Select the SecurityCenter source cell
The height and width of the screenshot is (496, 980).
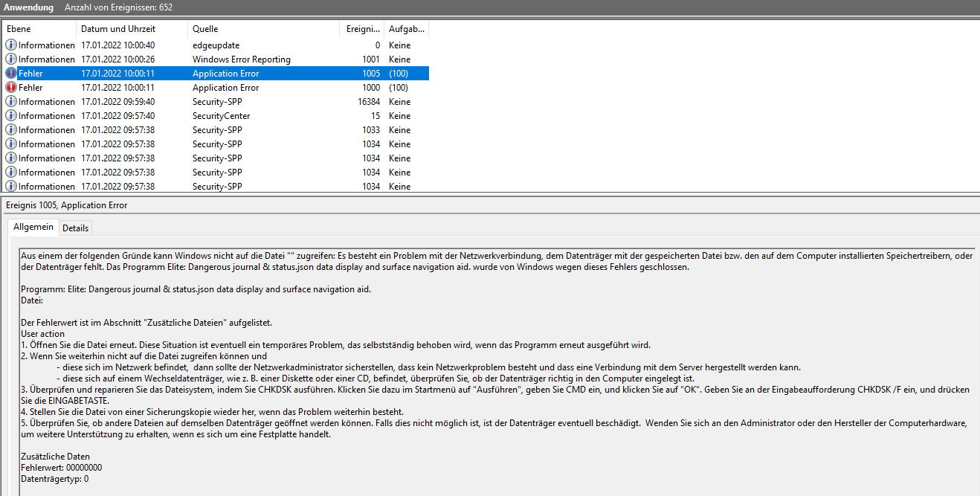(221, 116)
